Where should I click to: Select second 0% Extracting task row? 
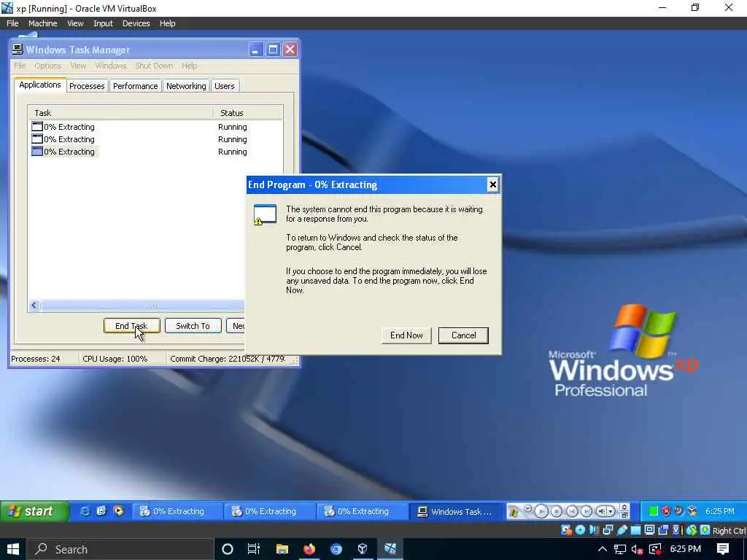155,139
